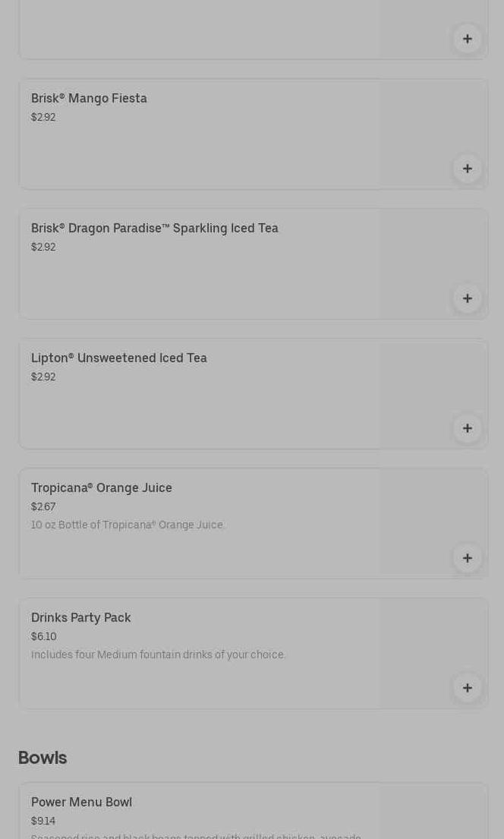The height and width of the screenshot is (839, 504).
Task: Open the Brisk Mango Fiesta item title
Action: click(x=89, y=99)
